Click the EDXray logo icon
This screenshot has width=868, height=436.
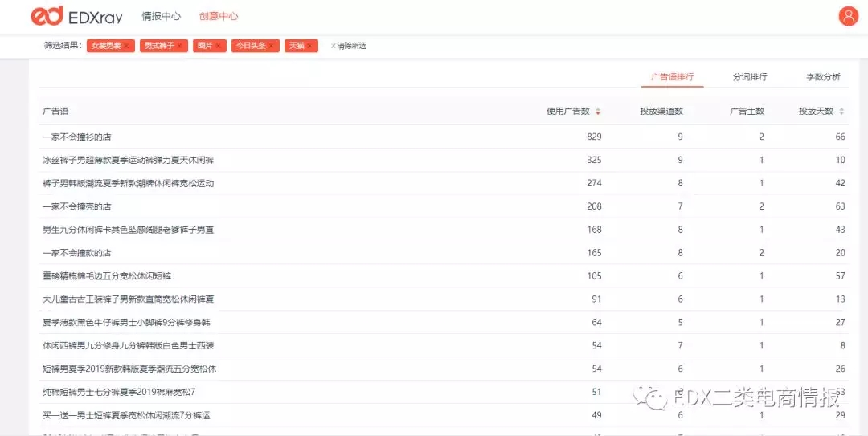pos(47,16)
